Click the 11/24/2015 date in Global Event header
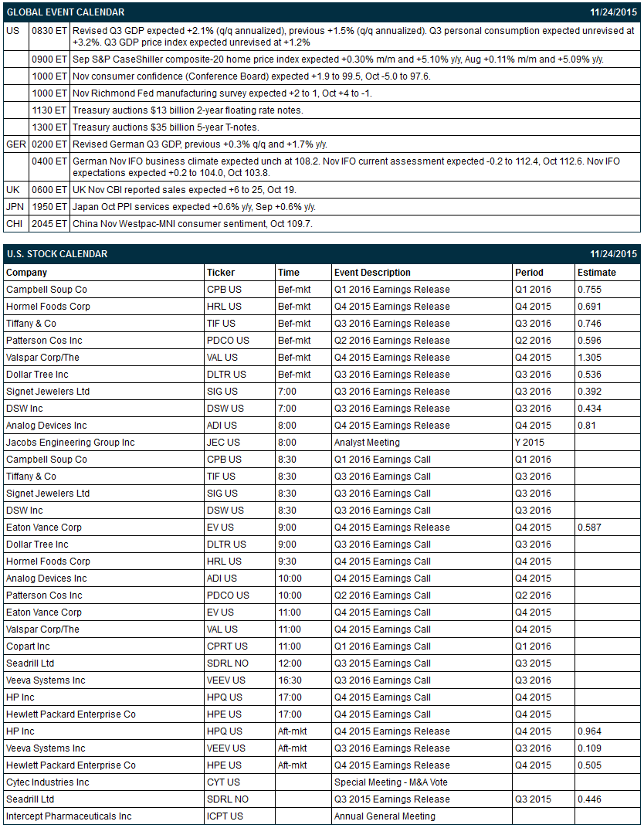Image resolution: width=644 pixels, height=828 pixels. [x=613, y=12]
